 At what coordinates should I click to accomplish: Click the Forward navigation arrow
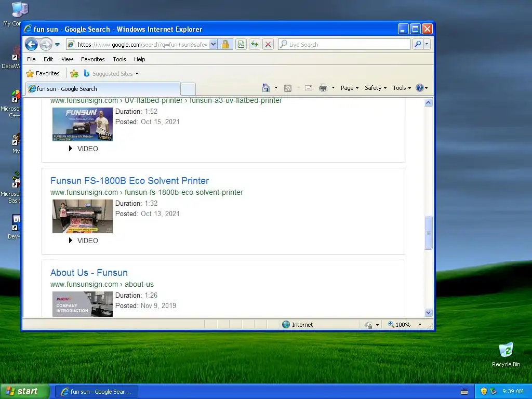tap(46, 45)
